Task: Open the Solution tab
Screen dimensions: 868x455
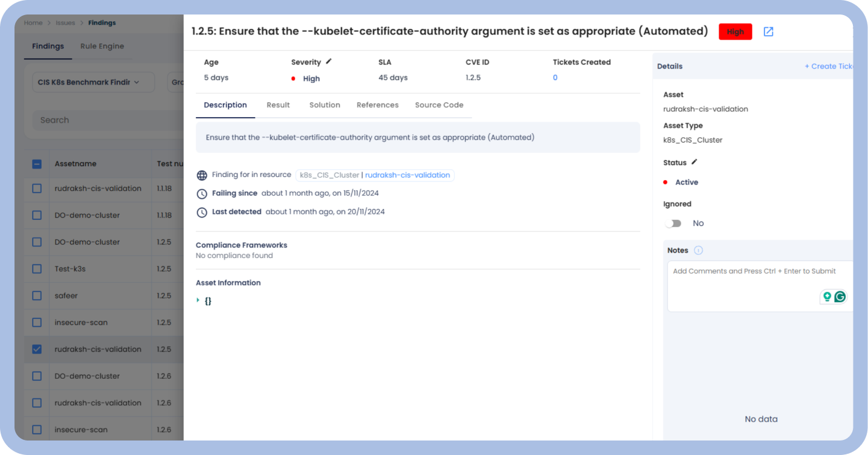Action: coord(325,105)
